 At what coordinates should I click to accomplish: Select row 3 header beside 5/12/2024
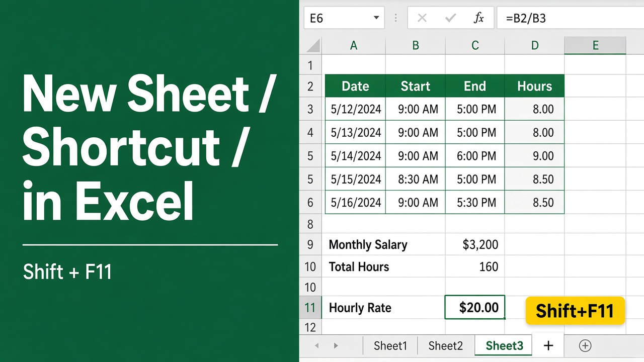310,109
